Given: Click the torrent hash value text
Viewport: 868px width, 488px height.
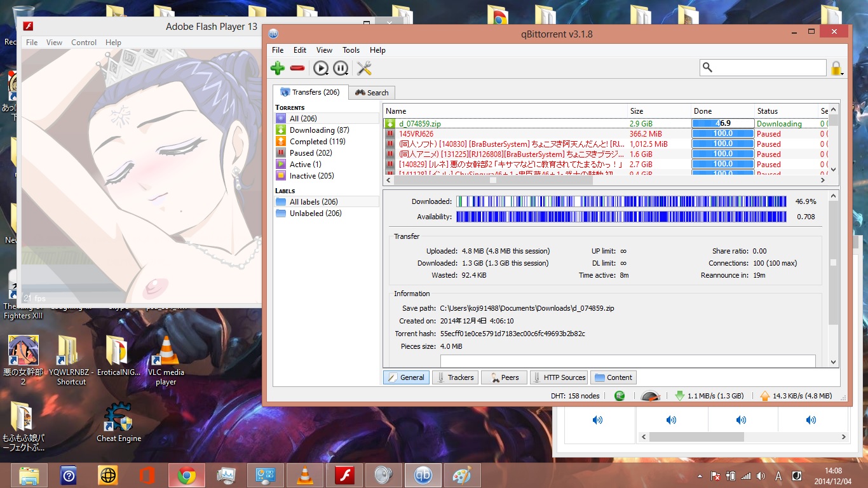Looking at the screenshot, I should pos(512,334).
